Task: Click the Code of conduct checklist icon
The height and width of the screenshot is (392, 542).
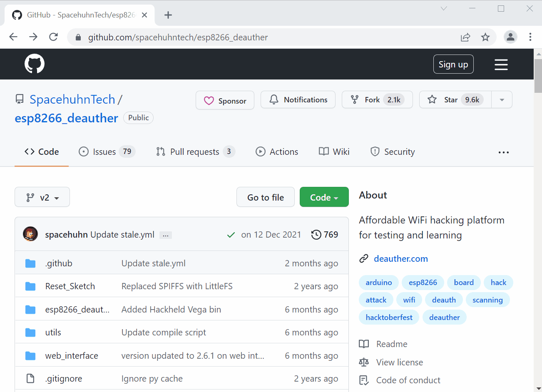Action: 364,380
